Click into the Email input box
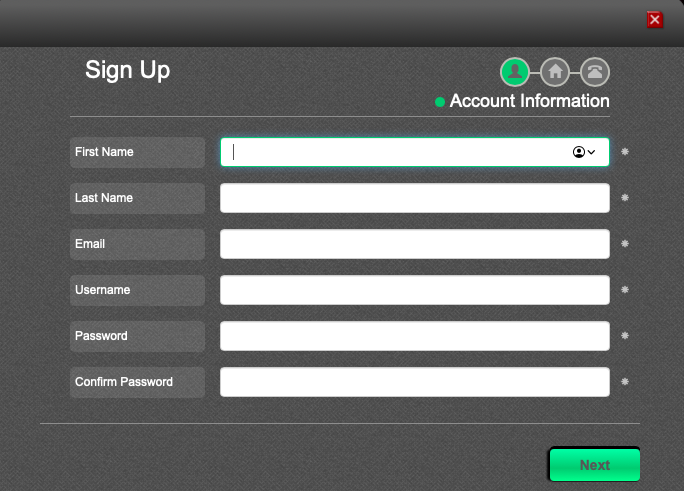The height and width of the screenshot is (491, 684). click(414, 244)
